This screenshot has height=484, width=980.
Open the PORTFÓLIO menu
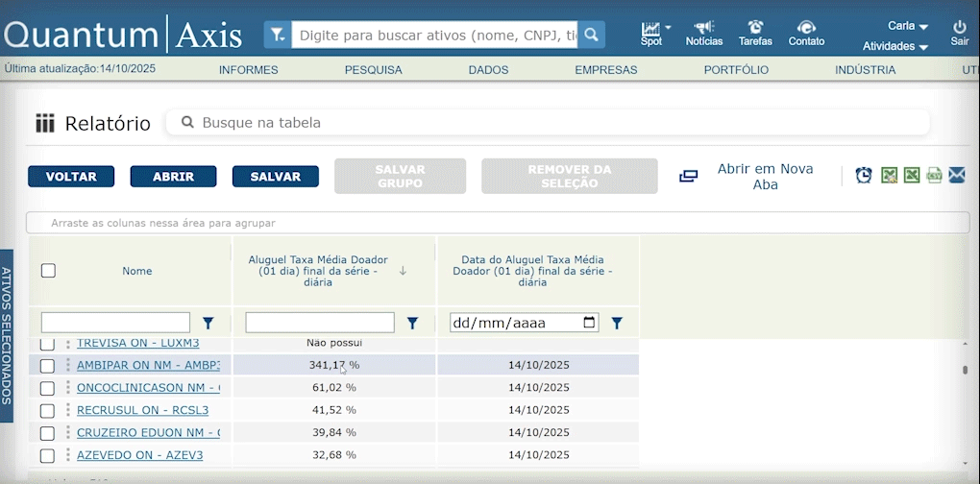[736, 69]
